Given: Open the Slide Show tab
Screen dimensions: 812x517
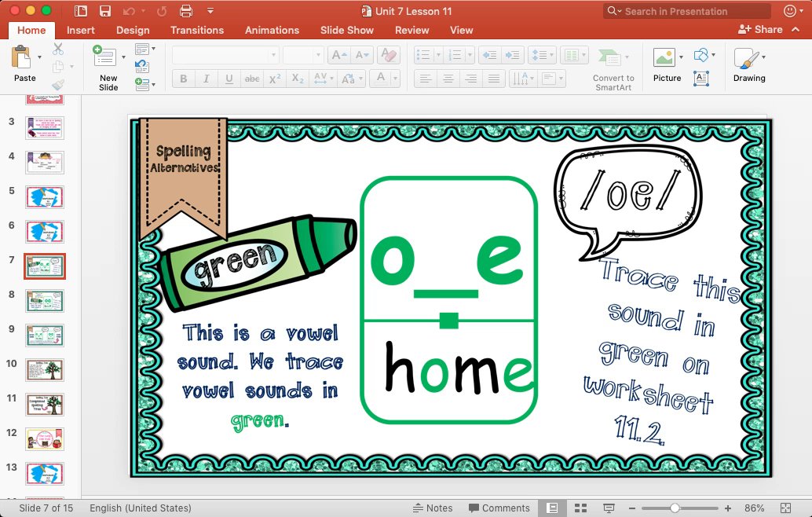Looking at the screenshot, I should [346, 30].
